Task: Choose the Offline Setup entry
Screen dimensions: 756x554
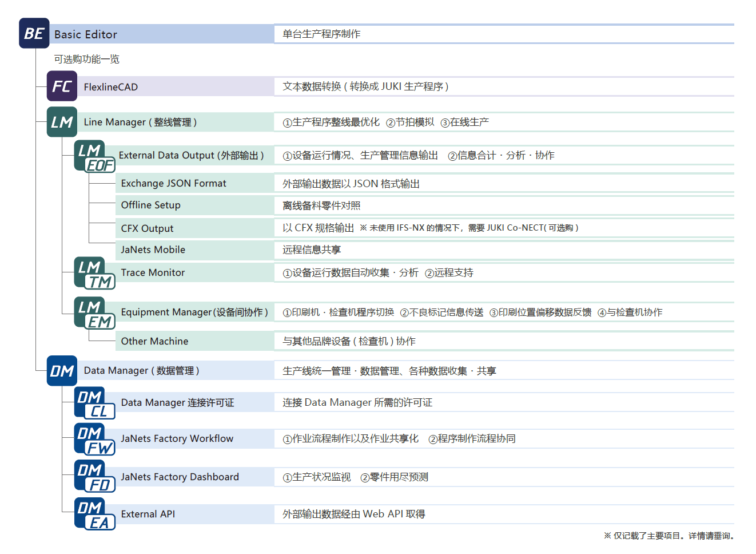Action: click(x=150, y=205)
